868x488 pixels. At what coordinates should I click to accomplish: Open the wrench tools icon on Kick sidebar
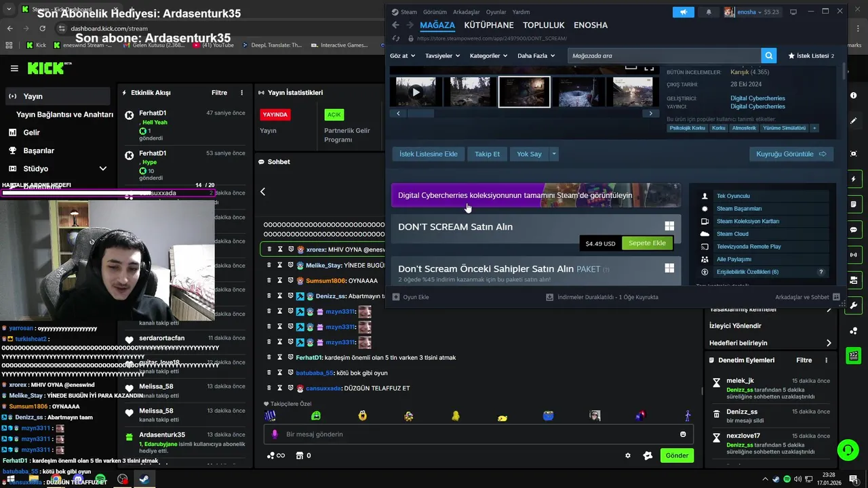click(854, 305)
